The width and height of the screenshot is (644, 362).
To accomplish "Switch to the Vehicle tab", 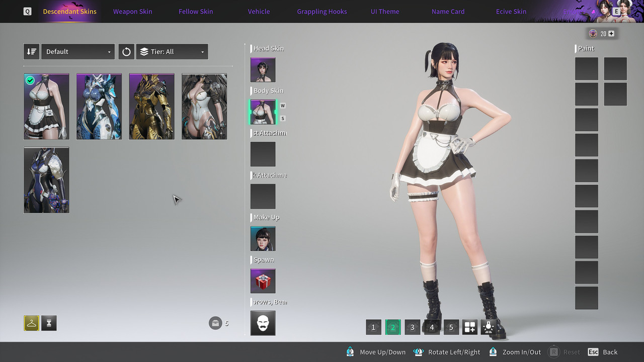I will coord(259,12).
